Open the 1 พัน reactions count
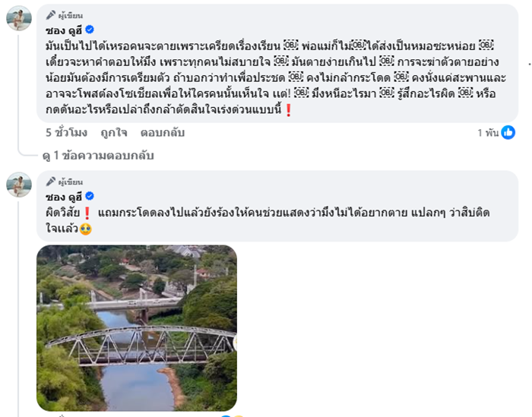 [x=488, y=132]
